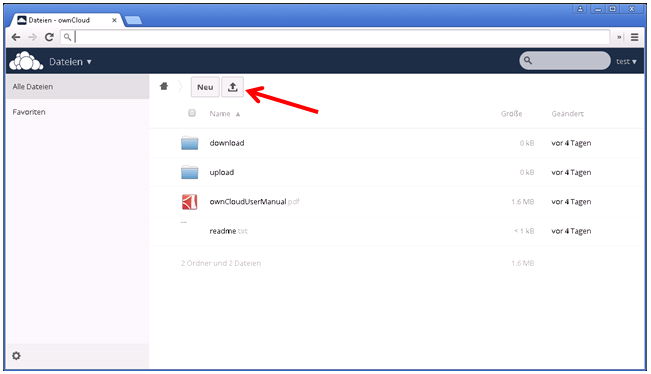Sort by Geändert column header
This screenshot has width=651, height=374.
[x=568, y=114]
